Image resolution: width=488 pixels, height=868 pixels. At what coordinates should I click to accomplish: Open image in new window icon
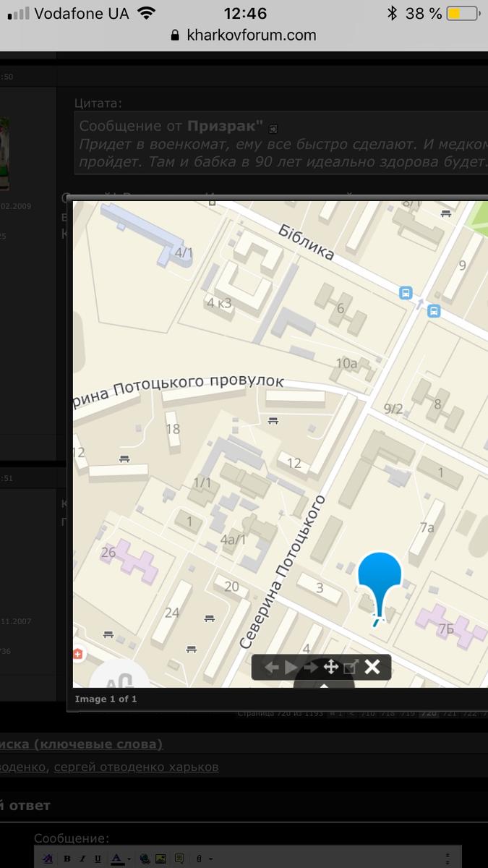click(351, 667)
